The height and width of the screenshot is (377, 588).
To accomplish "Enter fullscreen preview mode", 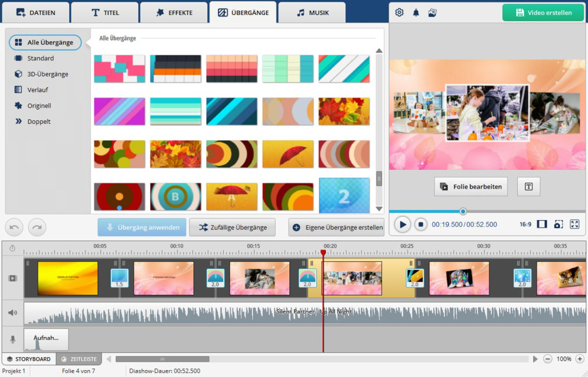I will pyautogui.click(x=574, y=225).
